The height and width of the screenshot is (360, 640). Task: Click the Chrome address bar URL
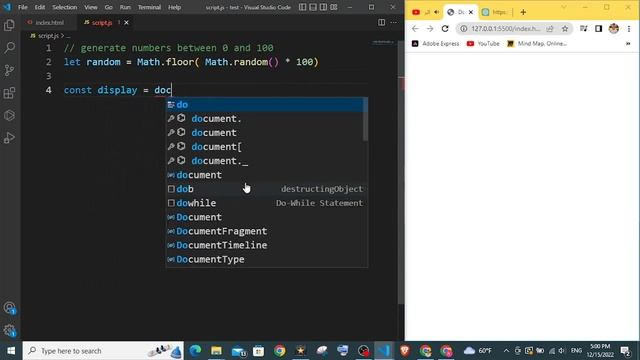(x=506, y=29)
